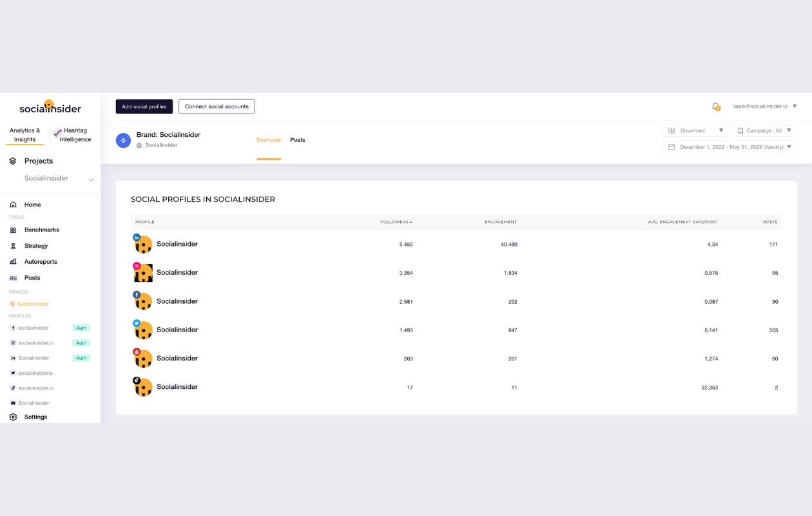Image resolution: width=812 pixels, height=516 pixels.
Task: Open the date range dropdown
Action: 730,147
